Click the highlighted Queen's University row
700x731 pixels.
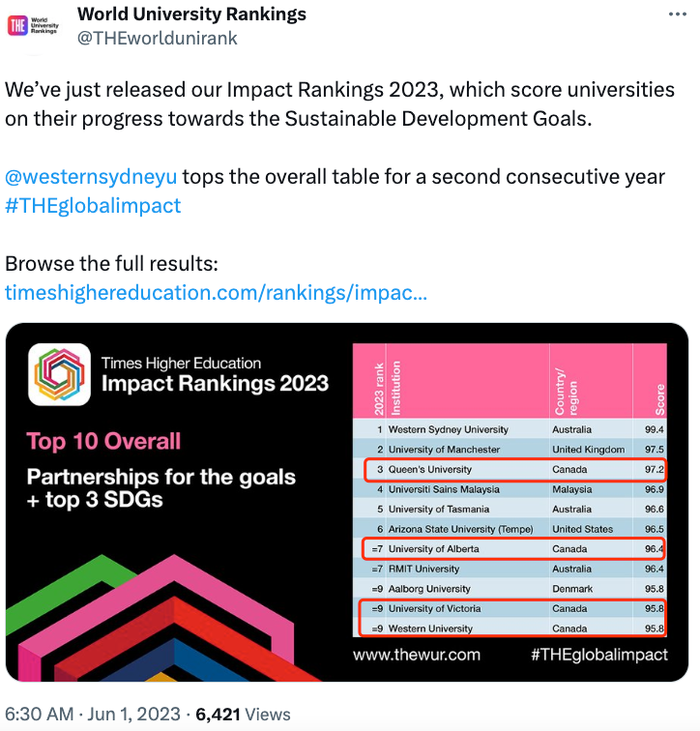click(x=515, y=470)
